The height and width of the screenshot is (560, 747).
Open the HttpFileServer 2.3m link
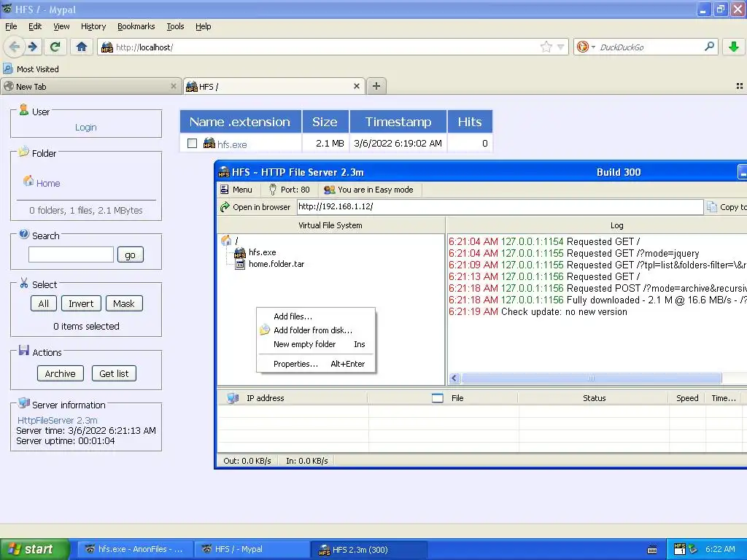point(57,421)
